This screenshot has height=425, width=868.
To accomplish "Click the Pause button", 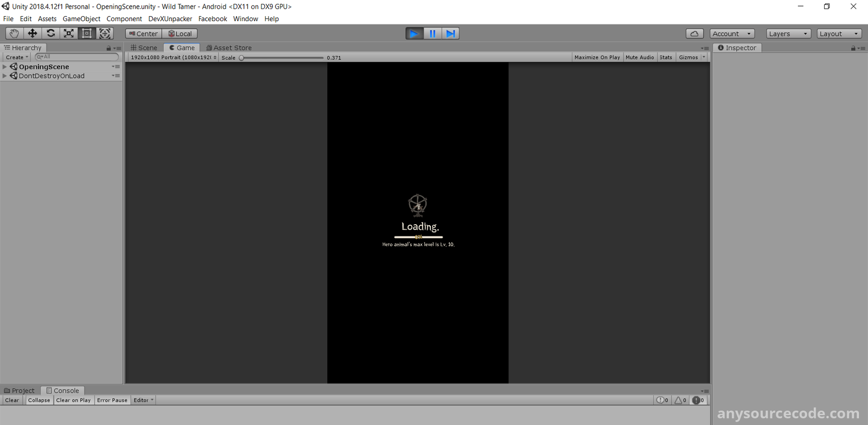I will [432, 34].
